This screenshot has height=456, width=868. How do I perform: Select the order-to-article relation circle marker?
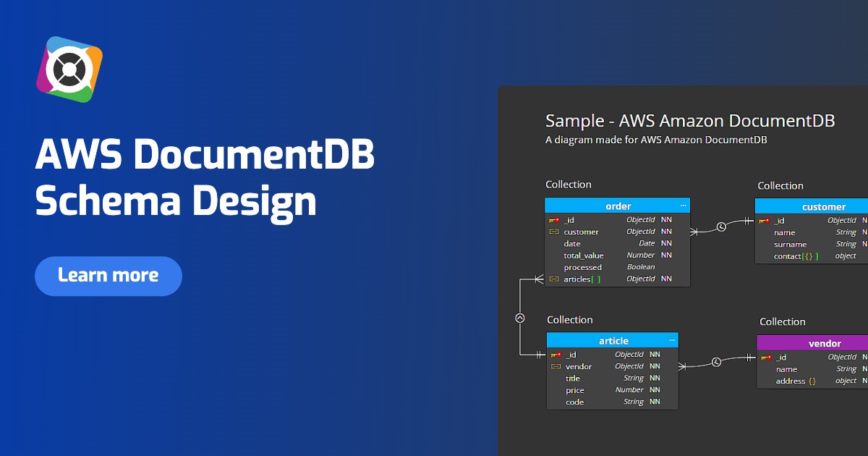(519, 318)
